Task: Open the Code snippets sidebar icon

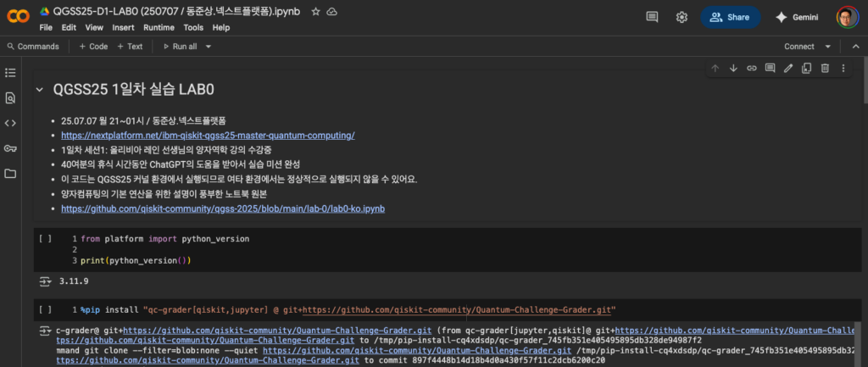Action: [x=10, y=123]
